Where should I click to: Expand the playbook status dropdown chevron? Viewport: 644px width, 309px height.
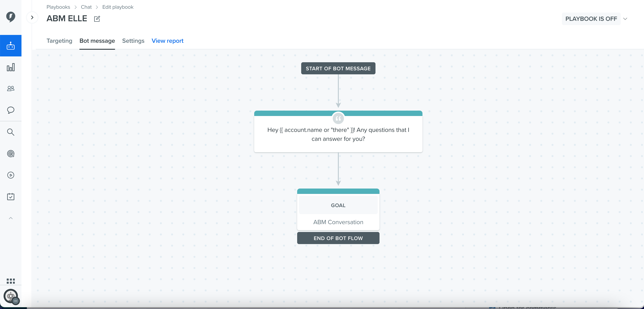(625, 19)
